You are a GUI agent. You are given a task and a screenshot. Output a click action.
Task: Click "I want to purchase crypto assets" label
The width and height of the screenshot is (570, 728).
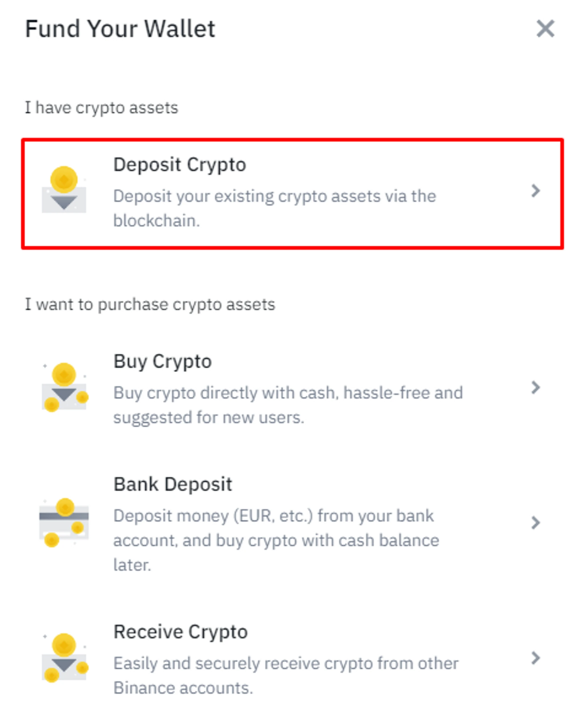pos(150,305)
